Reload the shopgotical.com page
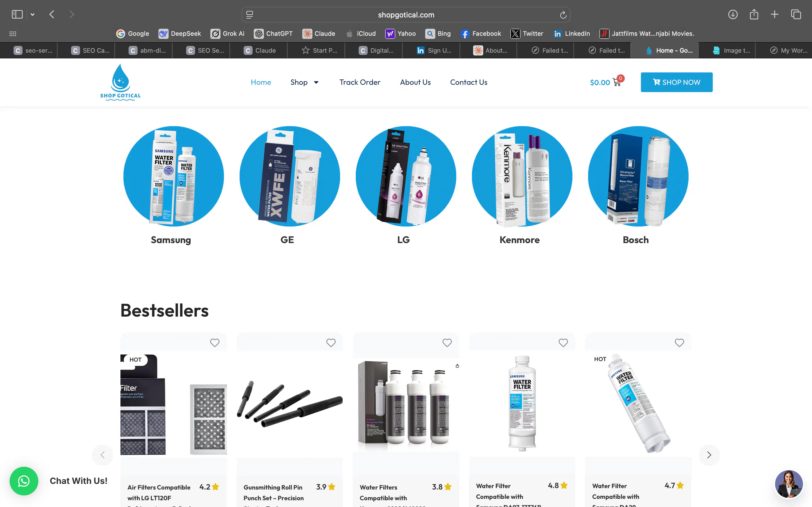Image resolution: width=812 pixels, height=507 pixels. tap(563, 14)
